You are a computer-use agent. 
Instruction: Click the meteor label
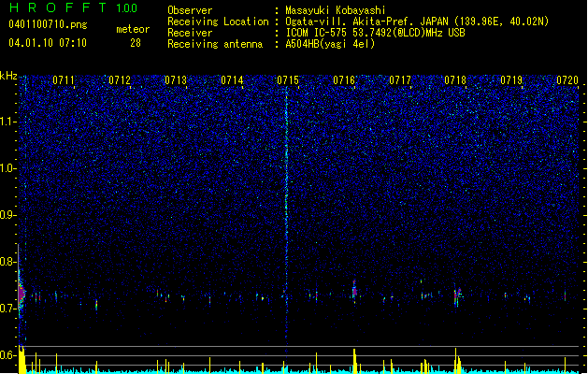(133, 29)
